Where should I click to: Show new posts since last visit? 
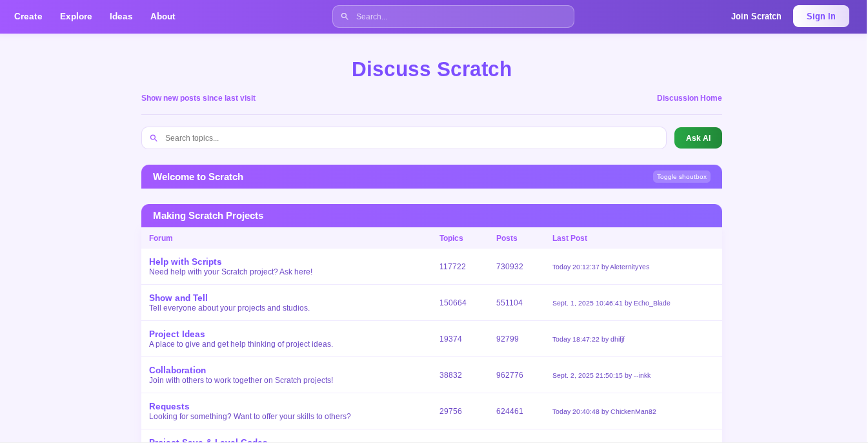pos(198,98)
